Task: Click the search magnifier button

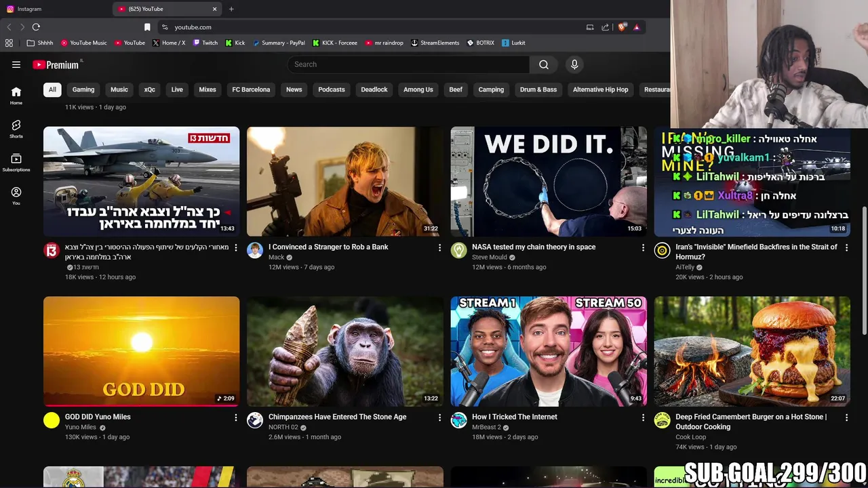Action: point(544,64)
